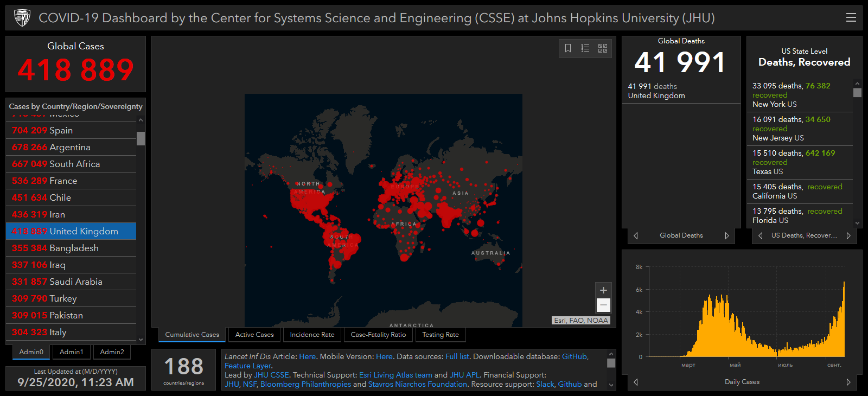Click the US state list scrollbar thumb
This screenshot has height=396, width=868.
tap(857, 93)
